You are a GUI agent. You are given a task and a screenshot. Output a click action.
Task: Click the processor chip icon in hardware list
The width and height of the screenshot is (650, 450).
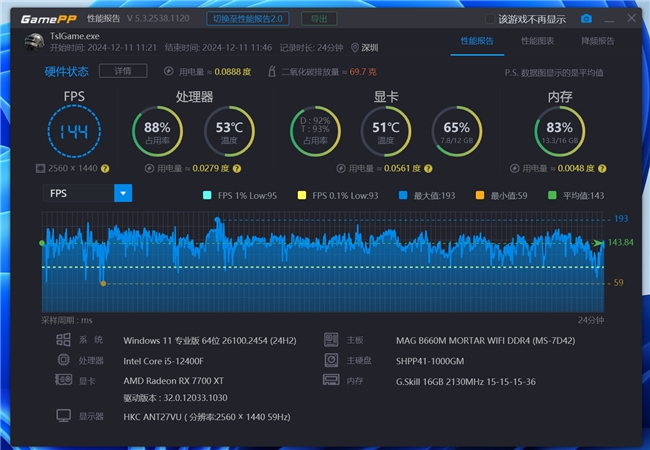point(63,360)
